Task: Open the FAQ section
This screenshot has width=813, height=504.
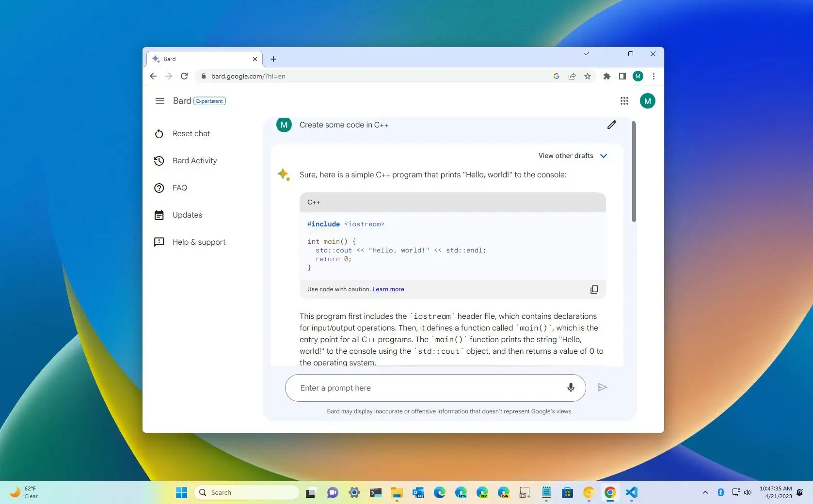Action: (180, 188)
